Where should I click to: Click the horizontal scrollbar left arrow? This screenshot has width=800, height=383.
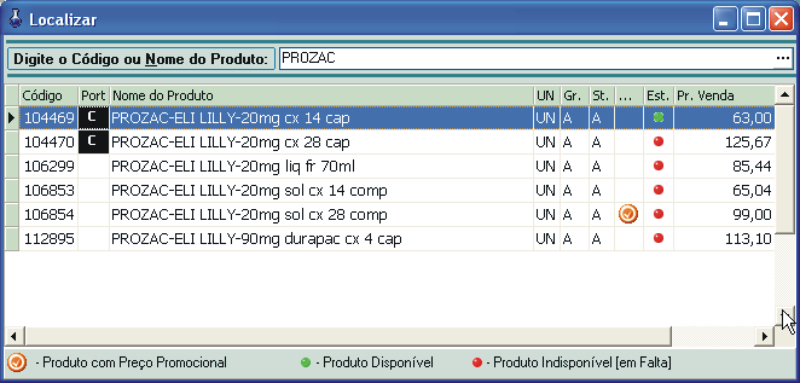pos(14,336)
